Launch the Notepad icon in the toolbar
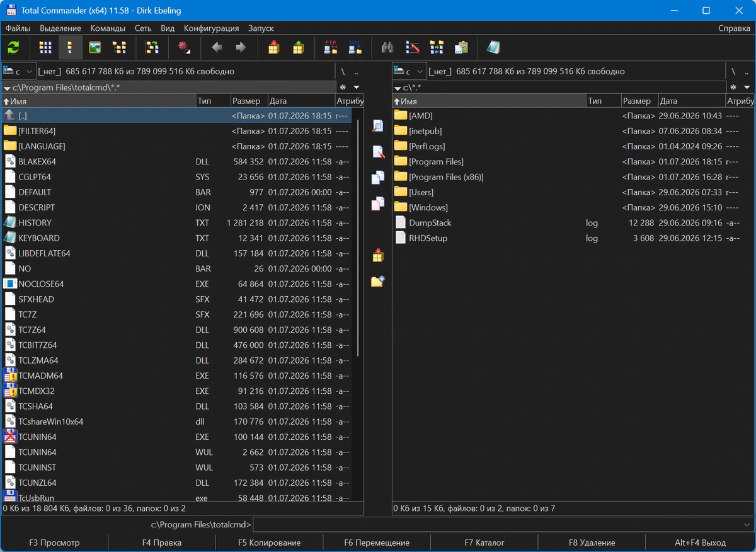 coord(493,47)
